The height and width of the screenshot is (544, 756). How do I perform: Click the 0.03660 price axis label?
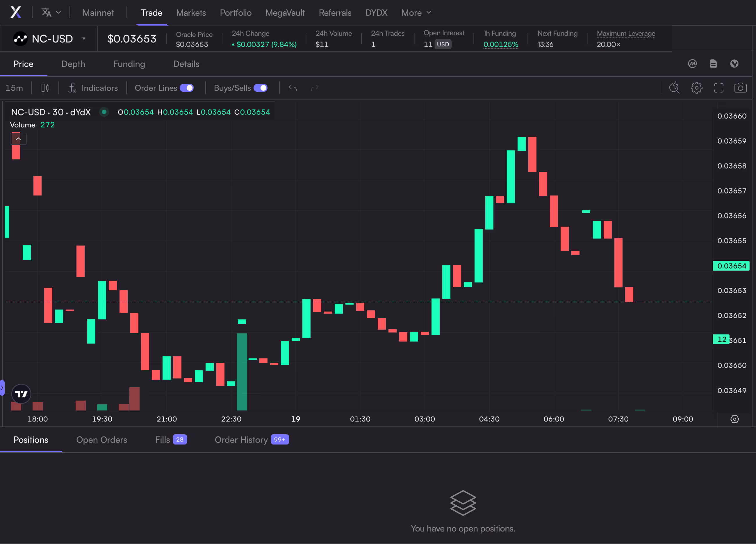tap(732, 116)
